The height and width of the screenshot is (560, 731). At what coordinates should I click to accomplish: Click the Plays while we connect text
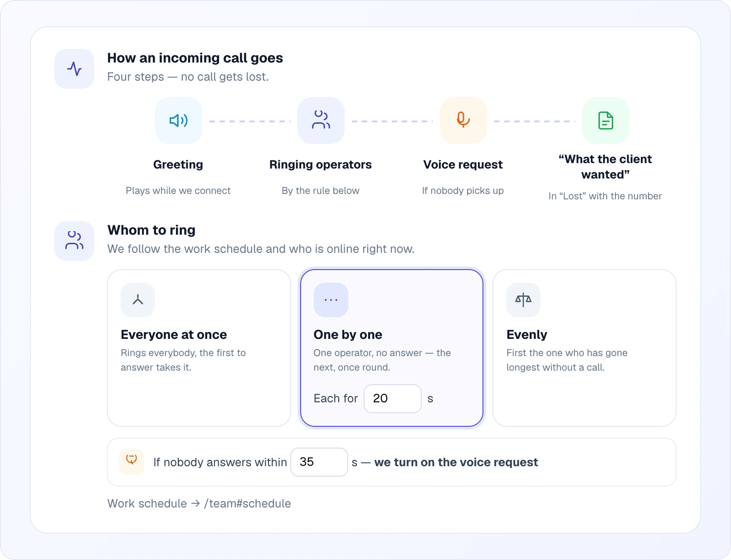[x=178, y=191]
